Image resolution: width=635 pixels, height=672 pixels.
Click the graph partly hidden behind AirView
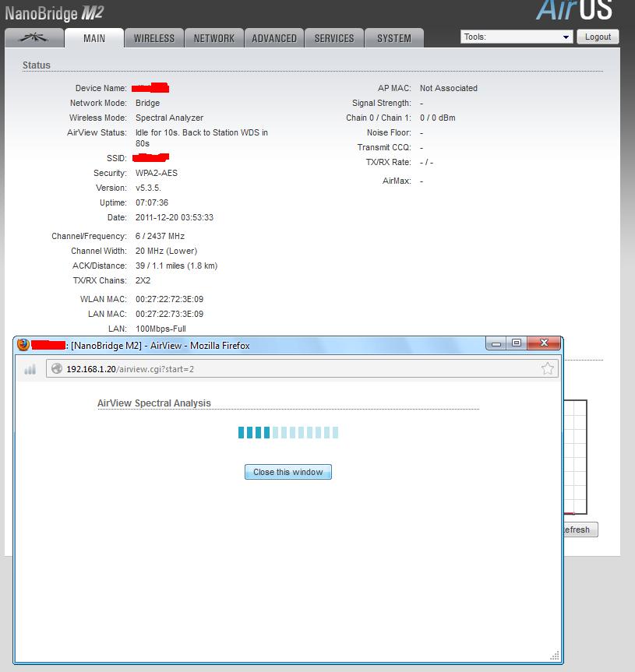[x=575, y=457]
